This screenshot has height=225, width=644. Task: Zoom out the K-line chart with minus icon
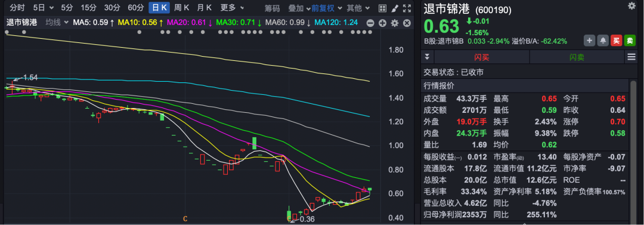[x=370, y=23]
